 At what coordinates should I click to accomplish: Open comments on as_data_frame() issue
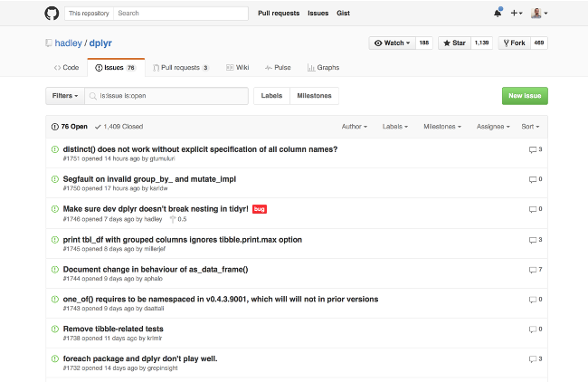point(536,270)
